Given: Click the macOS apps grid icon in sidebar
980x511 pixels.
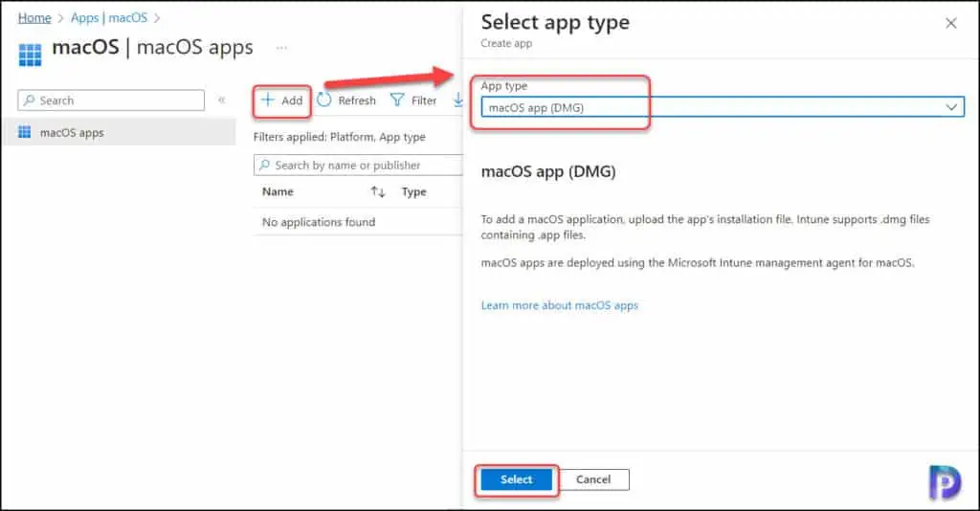Looking at the screenshot, I should 24,132.
